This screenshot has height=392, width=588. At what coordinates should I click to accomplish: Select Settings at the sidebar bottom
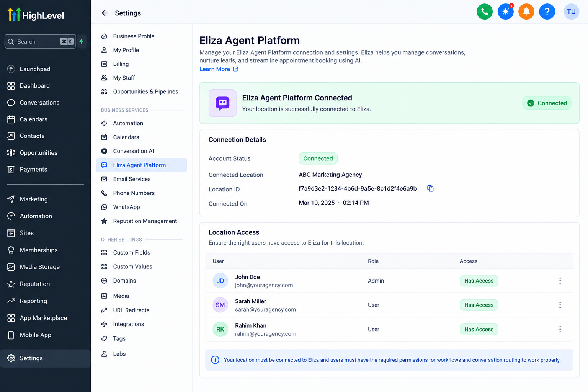click(x=45, y=358)
